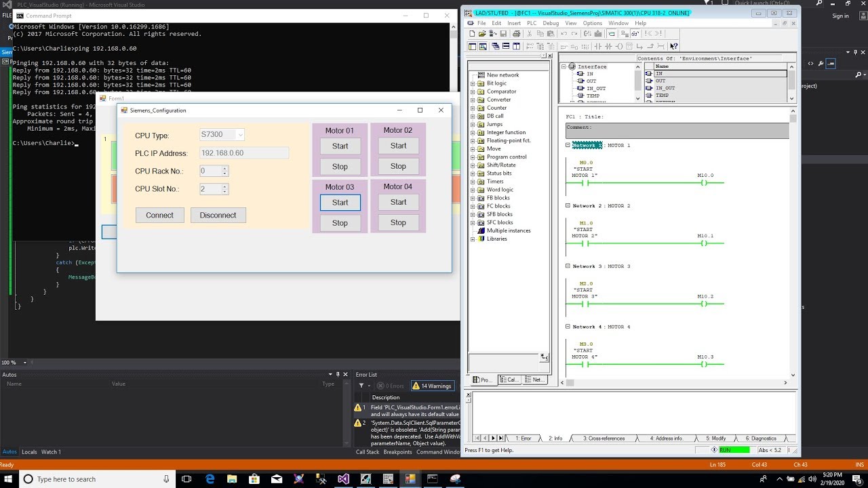Toggle the Monitor glasses icon in SIMATIC toolbar
868x488 pixels.
pos(635,34)
